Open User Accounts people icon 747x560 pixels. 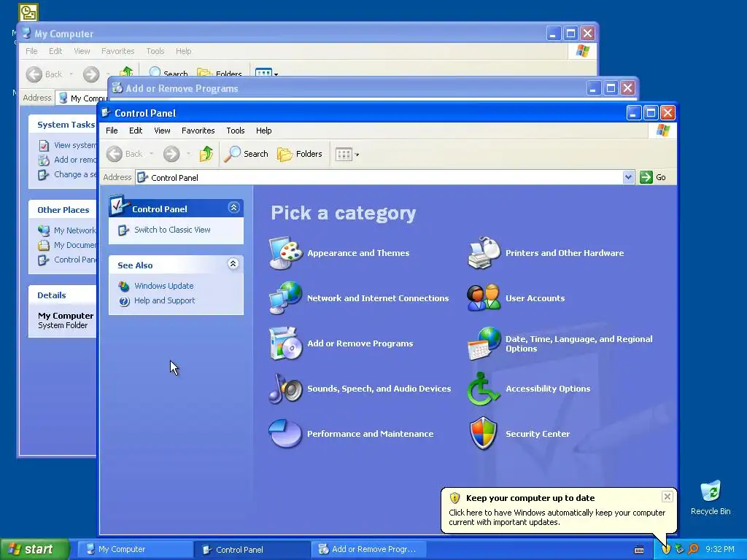484,298
